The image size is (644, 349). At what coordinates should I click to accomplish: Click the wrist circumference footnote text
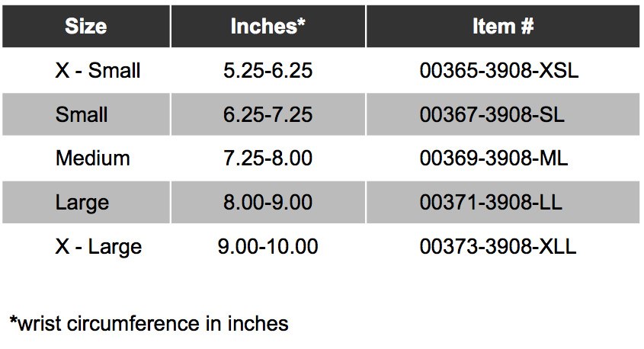point(153,324)
